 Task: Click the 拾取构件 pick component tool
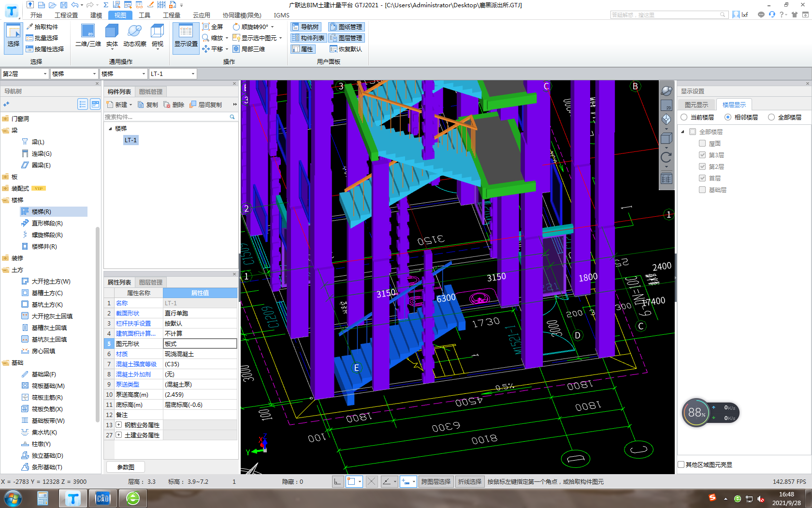pyautogui.click(x=42, y=27)
